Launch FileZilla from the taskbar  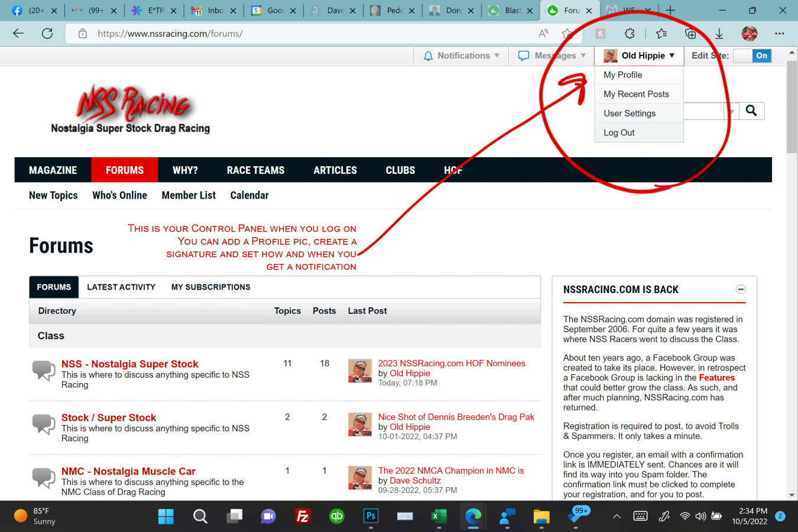[x=303, y=517]
